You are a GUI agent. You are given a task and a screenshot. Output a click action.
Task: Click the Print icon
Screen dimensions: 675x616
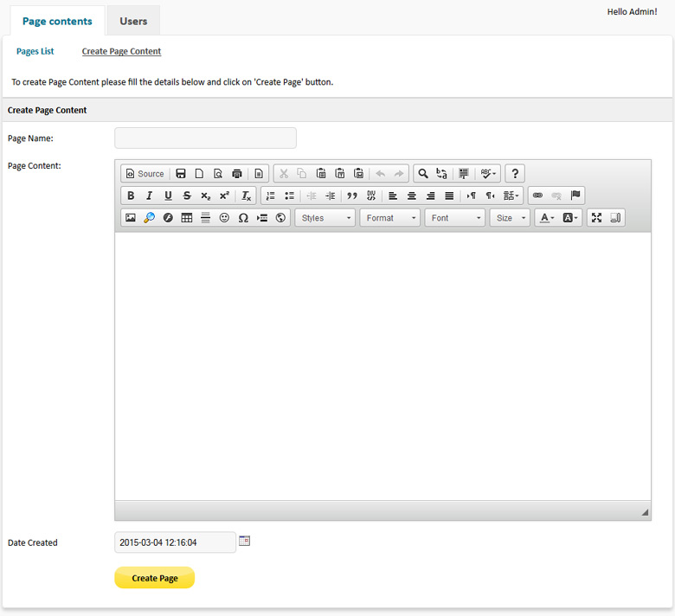(x=237, y=174)
